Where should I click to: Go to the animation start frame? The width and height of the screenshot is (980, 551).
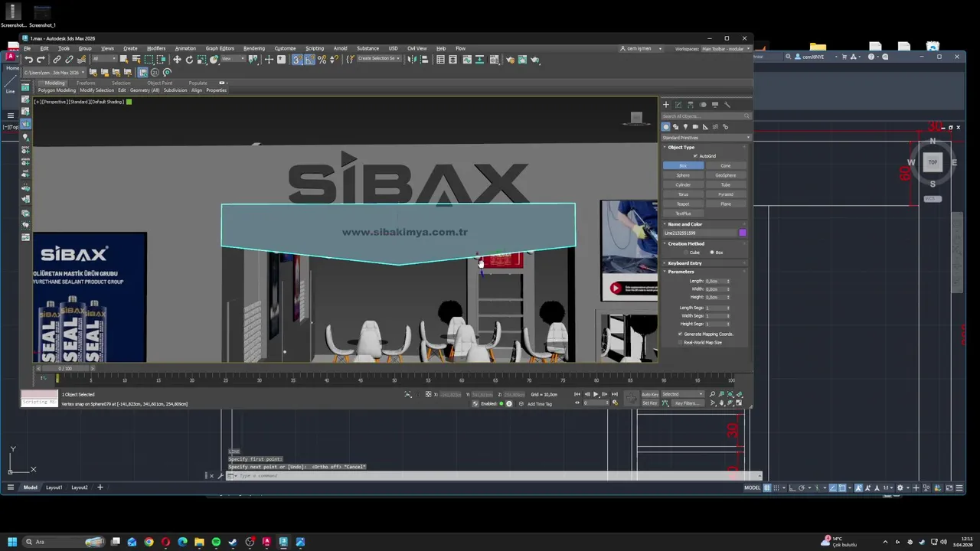pos(577,394)
